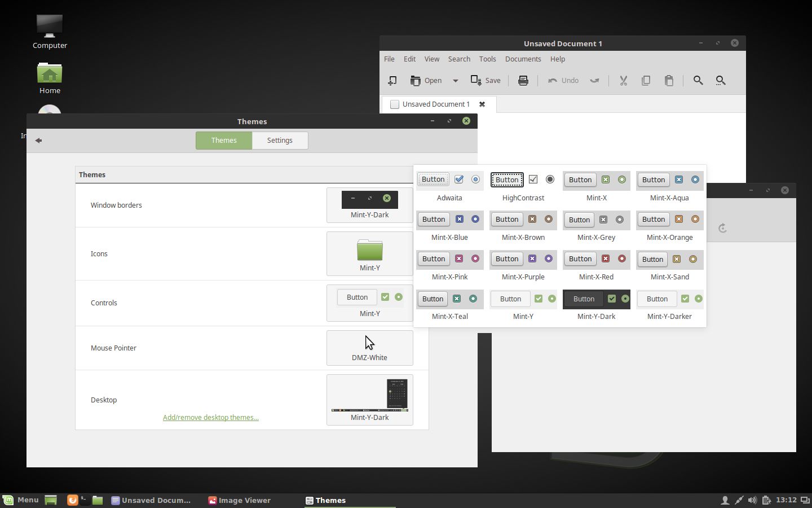Click the Paste clipboard icon
The width and height of the screenshot is (812, 508).
point(669,81)
